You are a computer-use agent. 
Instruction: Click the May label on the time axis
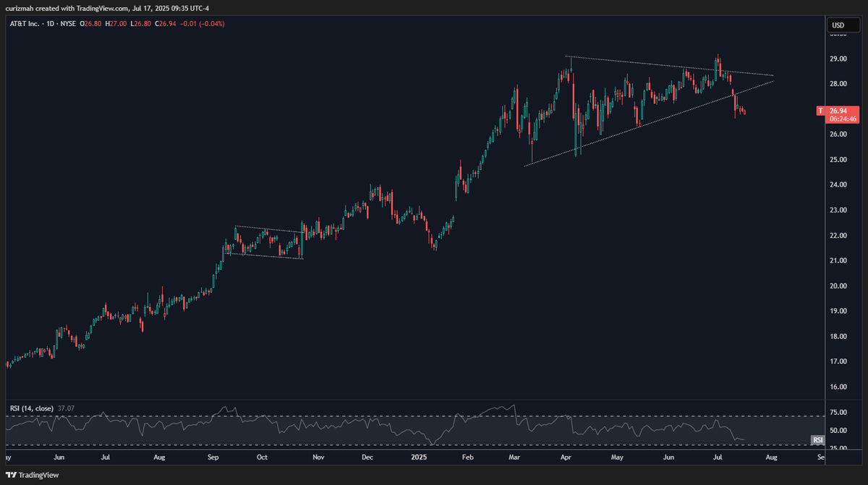click(x=617, y=458)
